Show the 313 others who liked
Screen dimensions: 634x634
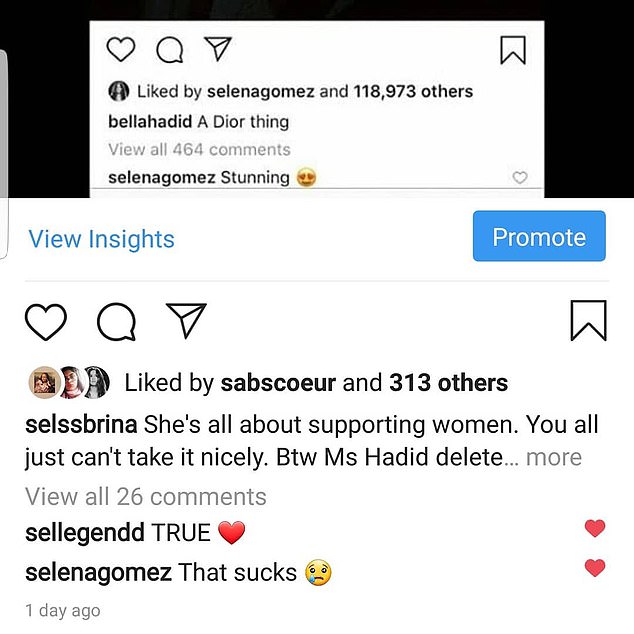448,383
